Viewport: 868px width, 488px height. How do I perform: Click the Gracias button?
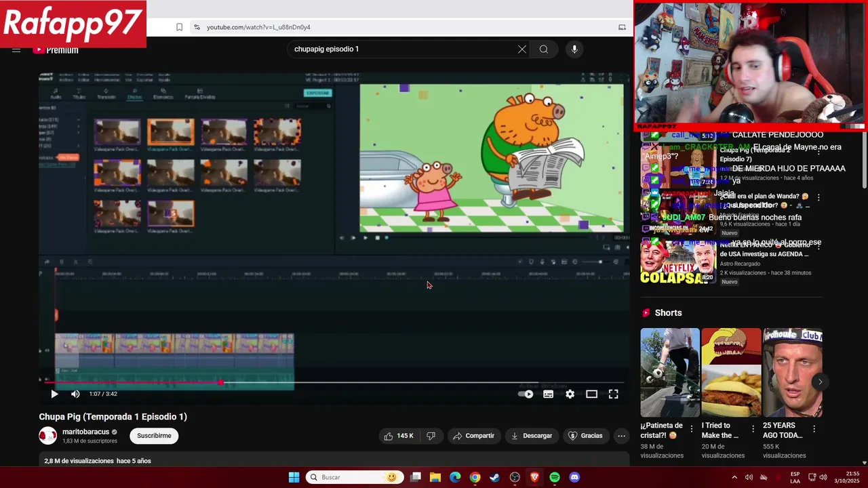point(585,436)
